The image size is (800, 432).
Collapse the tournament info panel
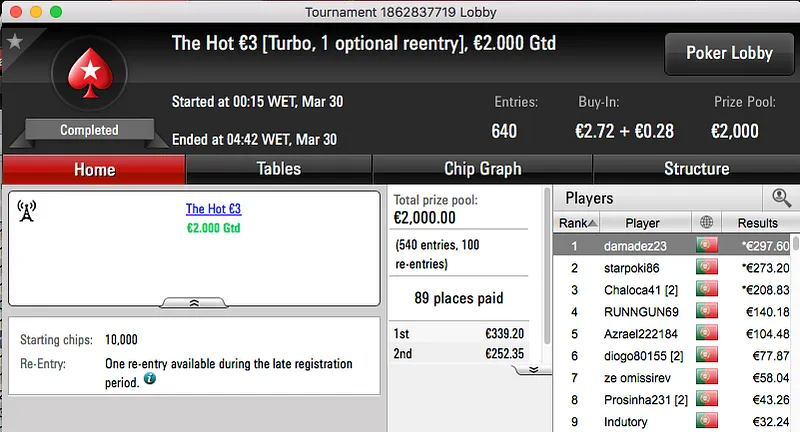pos(194,301)
